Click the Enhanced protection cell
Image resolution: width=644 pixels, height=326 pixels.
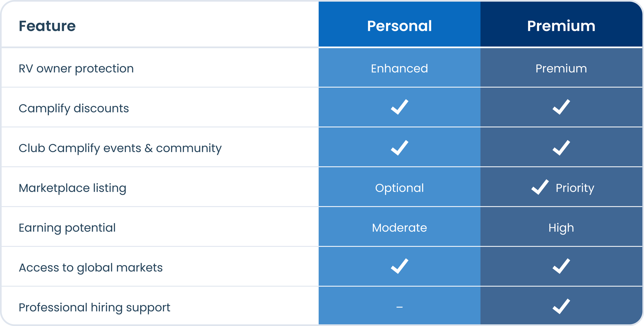(x=399, y=68)
